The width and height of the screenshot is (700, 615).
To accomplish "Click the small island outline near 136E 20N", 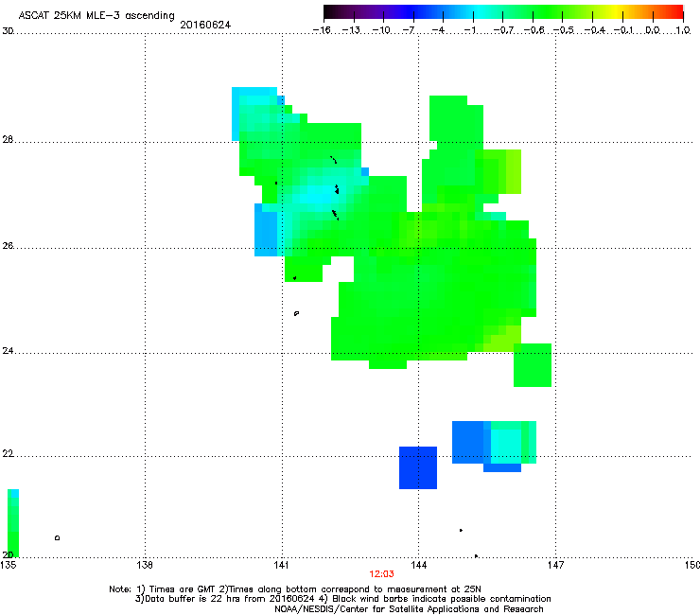I will click(57, 537).
